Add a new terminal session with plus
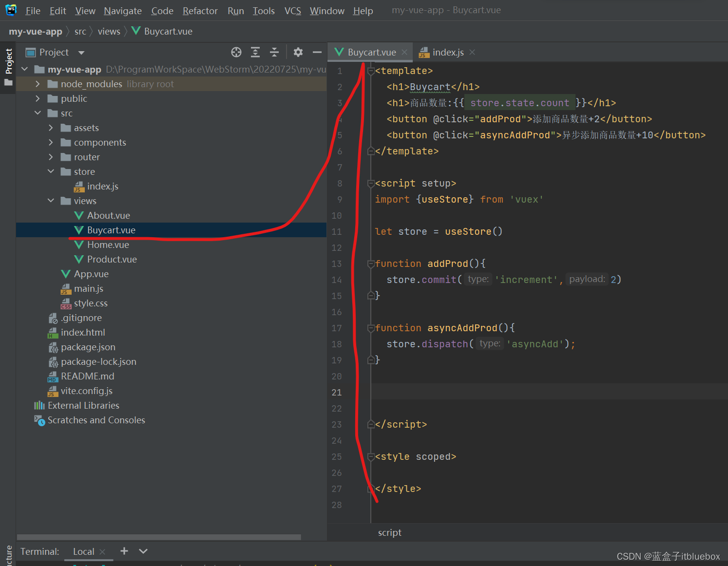The height and width of the screenshot is (566, 728). coord(124,551)
